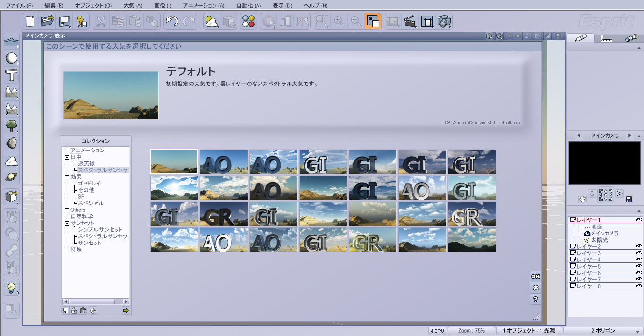The width and height of the screenshot is (644, 336).
Task: Open the atmosphere cloud-sun toolbar icon
Action: [211, 21]
